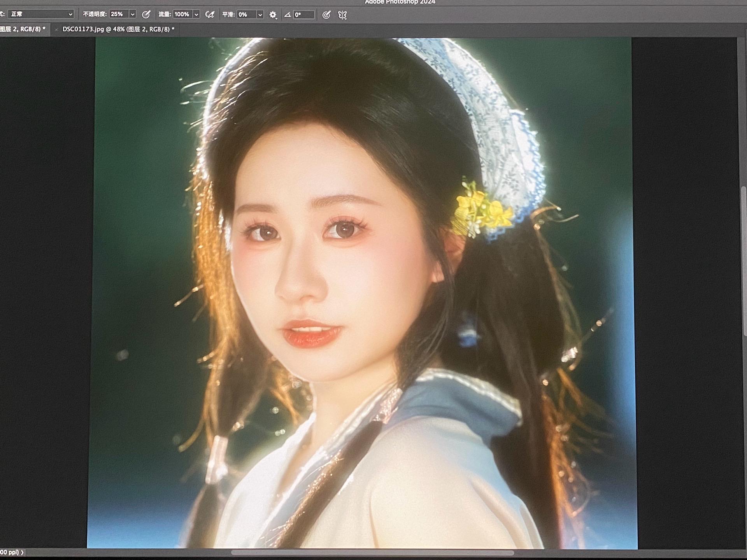Screen dimensions: 747x560
Task: Click the 流量 100% value field
Action: coord(182,14)
